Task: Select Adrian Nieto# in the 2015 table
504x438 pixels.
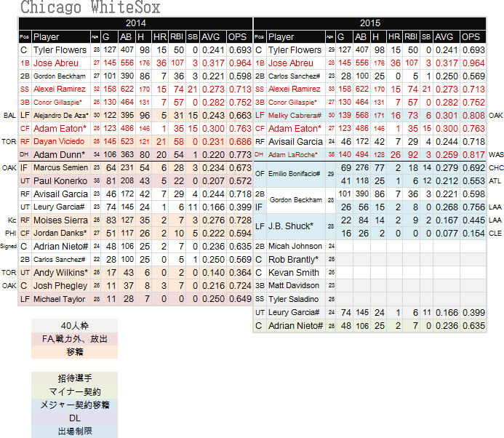Action: (x=295, y=326)
